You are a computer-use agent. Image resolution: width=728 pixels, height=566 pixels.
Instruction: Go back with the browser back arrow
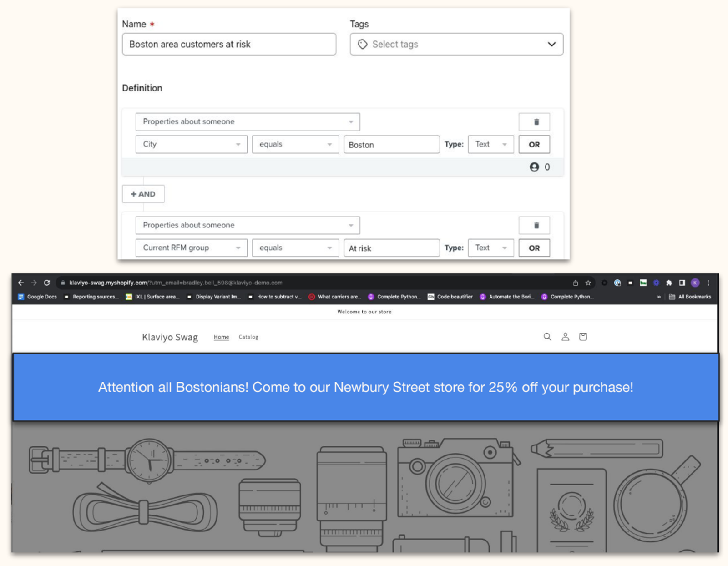[x=21, y=283]
